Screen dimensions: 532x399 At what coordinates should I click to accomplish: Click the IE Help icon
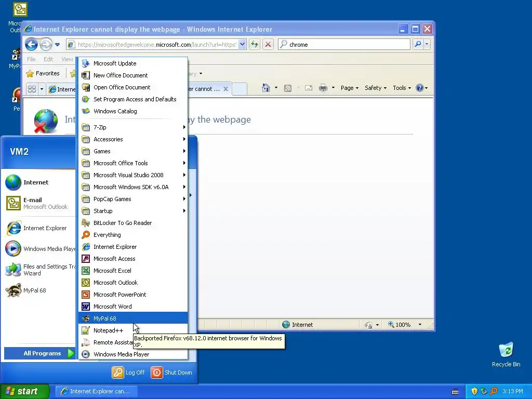pos(420,88)
